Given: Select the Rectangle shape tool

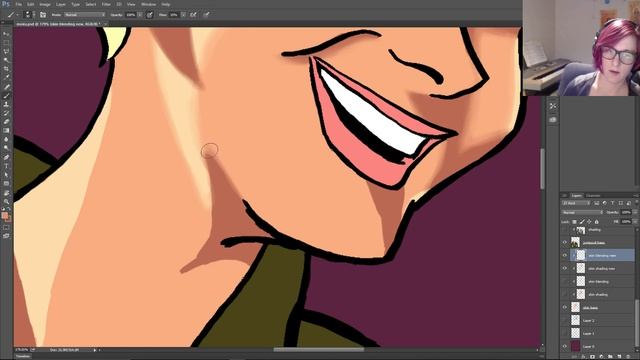Looking at the screenshot, I should pyautogui.click(x=6, y=184).
